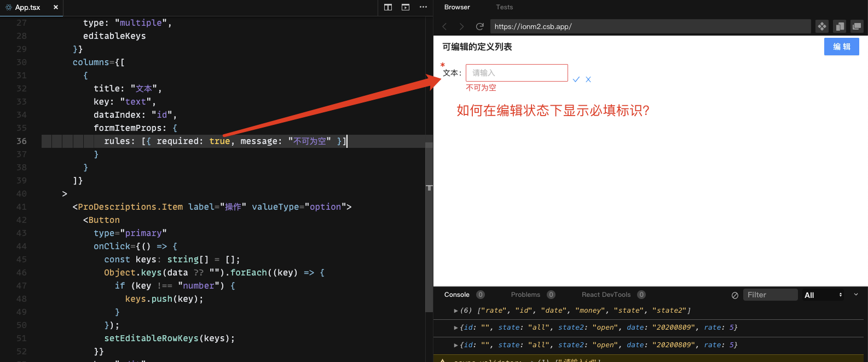Select the App.tsx file tab
The height and width of the screenshot is (362, 868).
click(x=32, y=7)
